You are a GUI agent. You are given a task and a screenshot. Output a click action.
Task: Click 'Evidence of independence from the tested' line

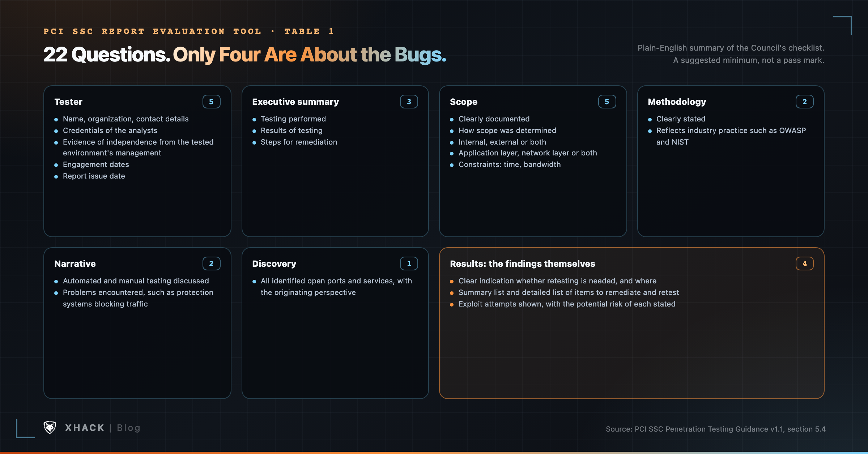click(x=138, y=142)
